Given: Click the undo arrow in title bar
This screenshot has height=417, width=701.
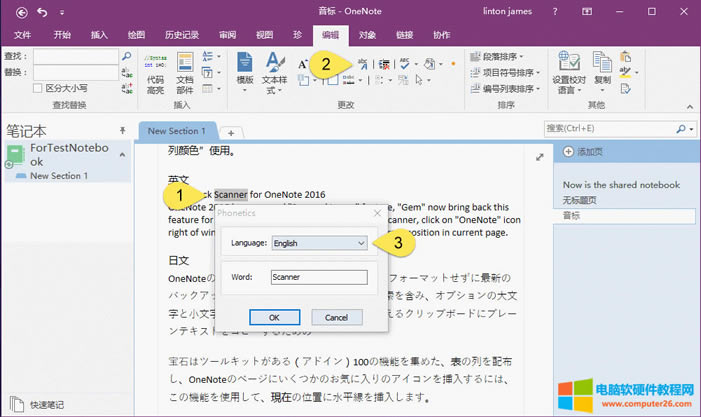Looking at the screenshot, I should (40, 12).
